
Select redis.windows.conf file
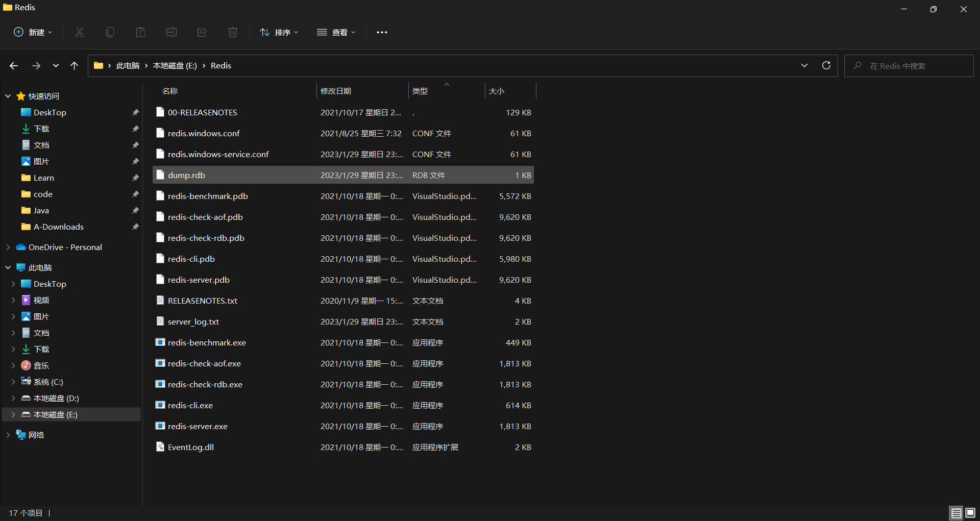343,133
